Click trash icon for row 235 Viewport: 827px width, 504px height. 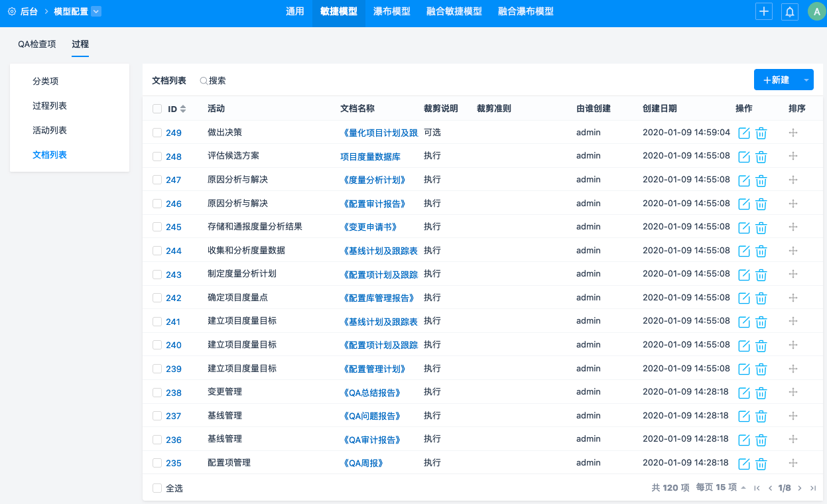pos(761,464)
